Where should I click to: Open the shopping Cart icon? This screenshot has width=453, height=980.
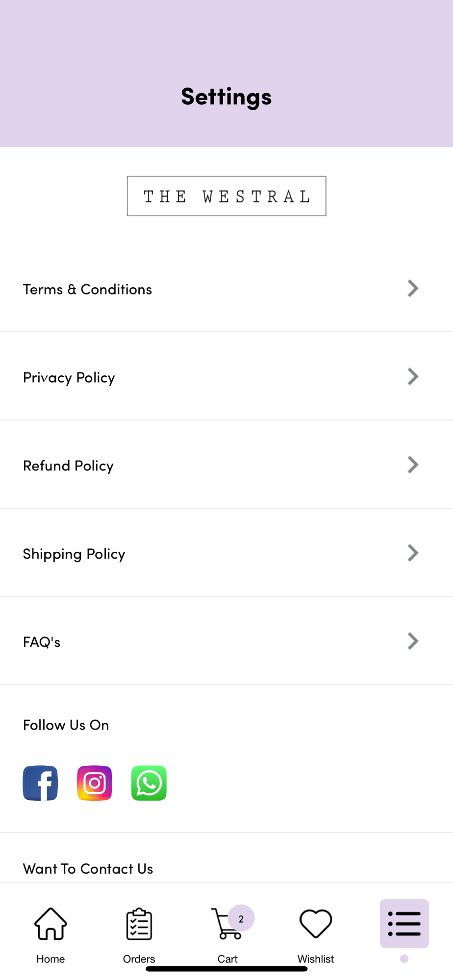(x=226, y=925)
